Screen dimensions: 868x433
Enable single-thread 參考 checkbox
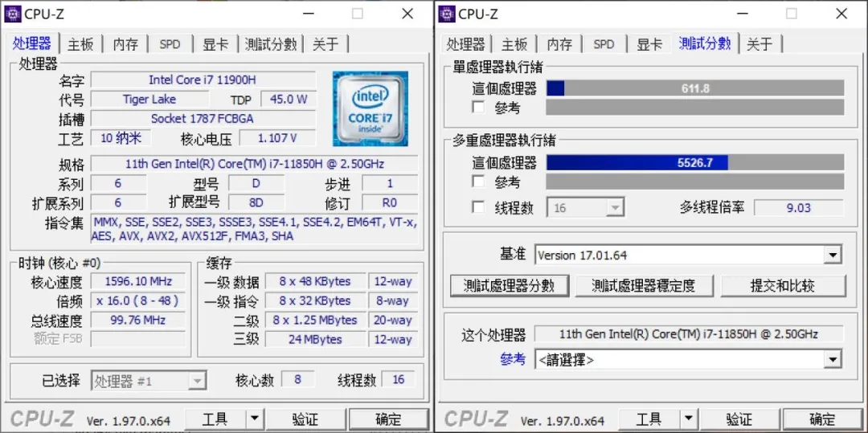(x=477, y=107)
